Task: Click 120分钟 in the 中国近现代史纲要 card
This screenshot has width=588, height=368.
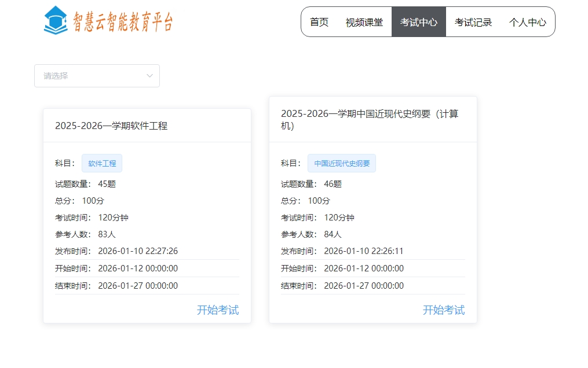Action: [x=339, y=218]
